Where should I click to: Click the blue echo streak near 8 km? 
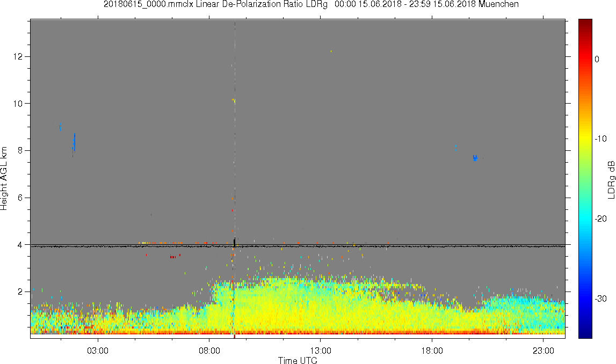pos(74,145)
